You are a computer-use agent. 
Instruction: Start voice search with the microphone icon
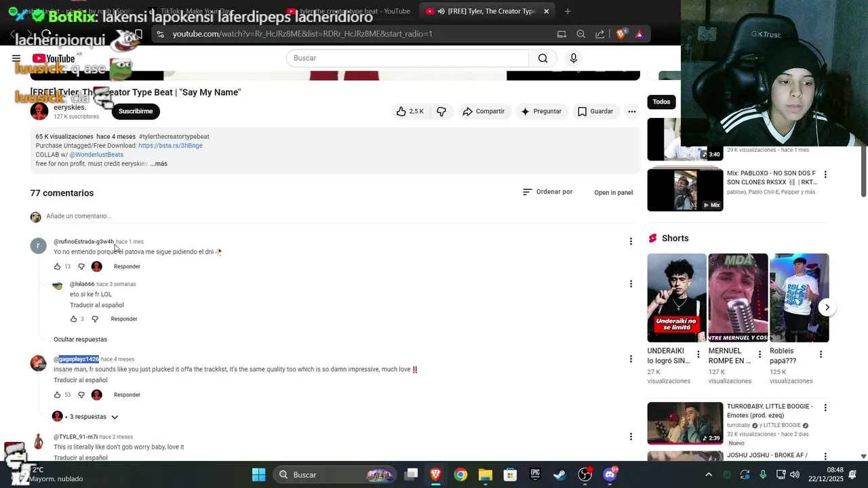point(574,58)
